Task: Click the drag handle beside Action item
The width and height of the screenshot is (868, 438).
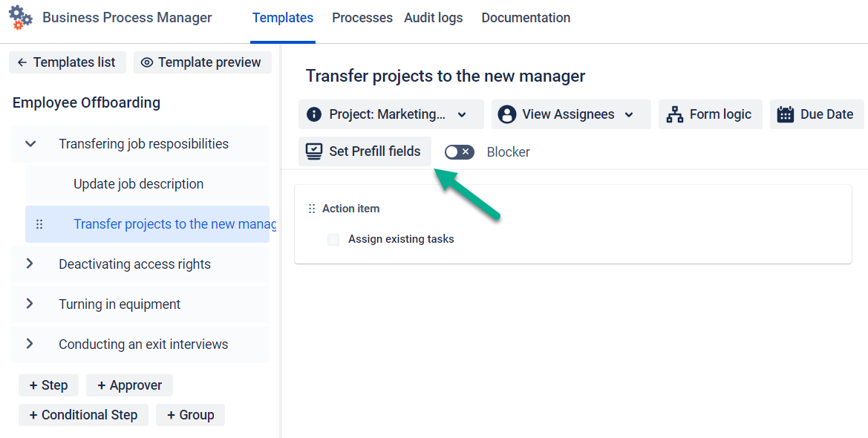Action: (x=312, y=209)
